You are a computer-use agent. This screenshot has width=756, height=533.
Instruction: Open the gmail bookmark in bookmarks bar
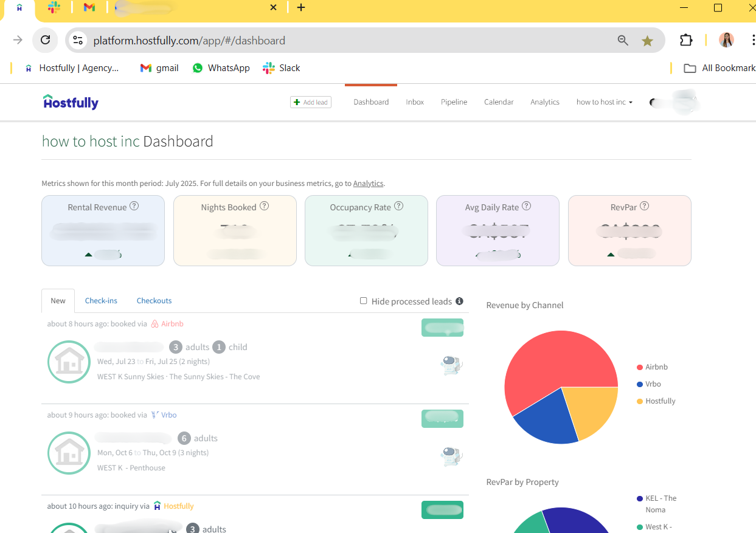pos(159,68)
